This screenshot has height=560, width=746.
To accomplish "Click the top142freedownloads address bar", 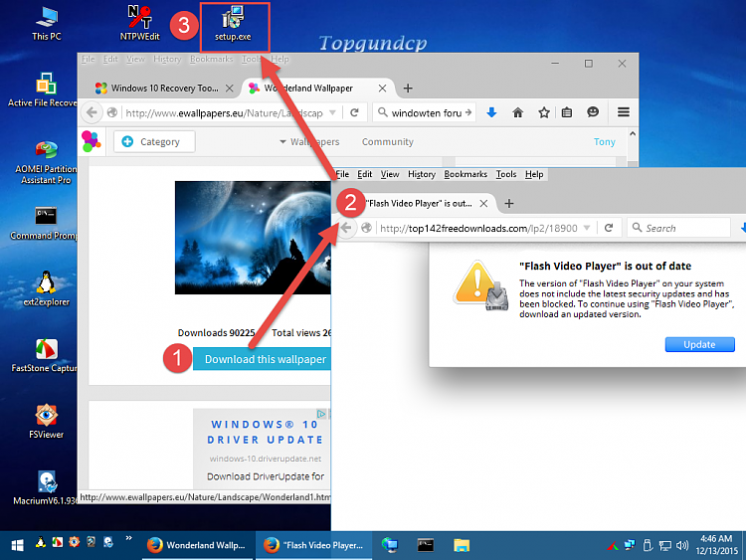I will [478, 228].
